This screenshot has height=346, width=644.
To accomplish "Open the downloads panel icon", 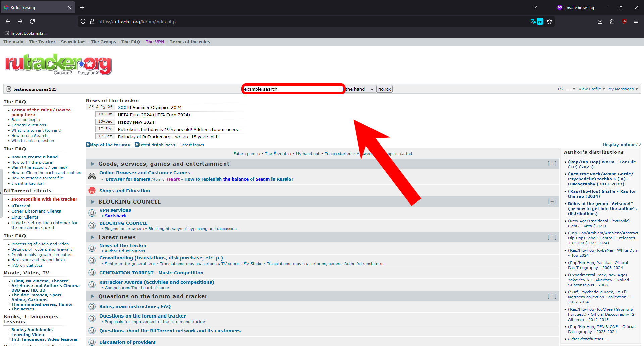I will point(600,21).
